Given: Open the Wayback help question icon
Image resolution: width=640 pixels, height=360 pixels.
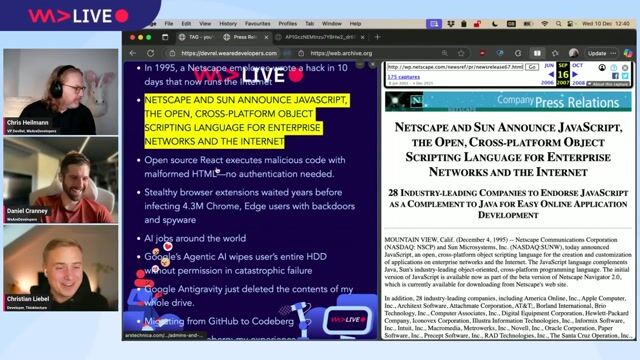Looking at the screenshot, I should (x=614, y=67).
